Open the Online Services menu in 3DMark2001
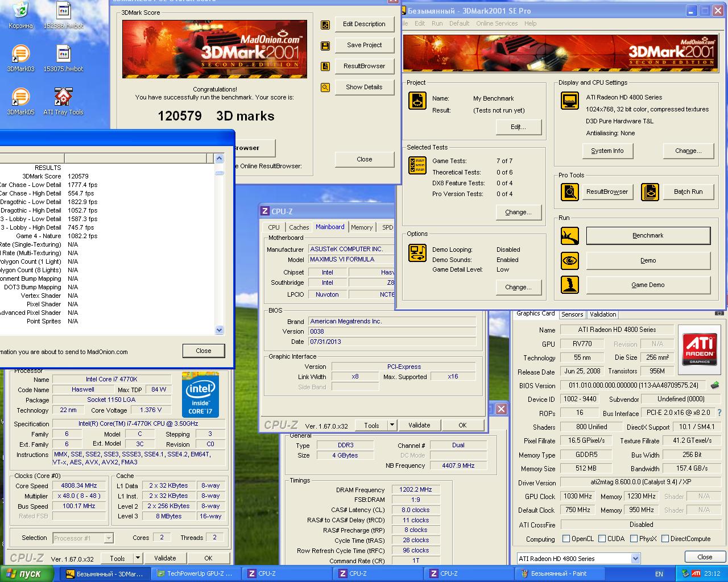Screen dimensions: 728x582 pos(497,23)
